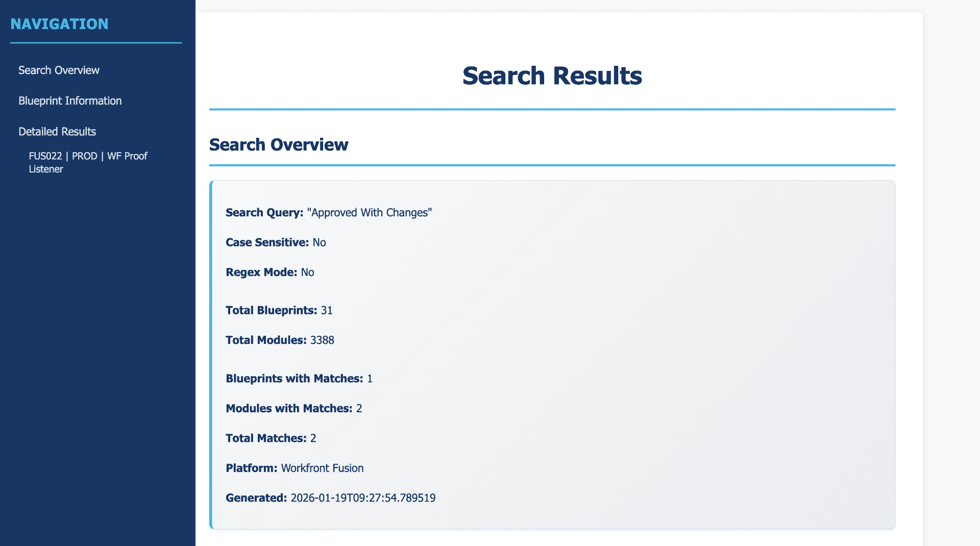Viewport: 980px width, 546px height.
Task: Click the Regex Mode label
Action: tap(261, 272)
